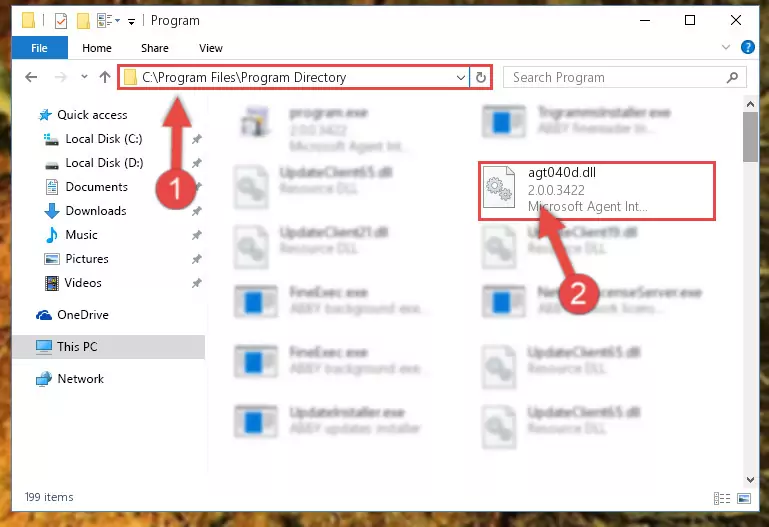Screen dimensions: 769x527
Task: Click the vertical scrollbar thumb
Action: [x=750, y=137]
